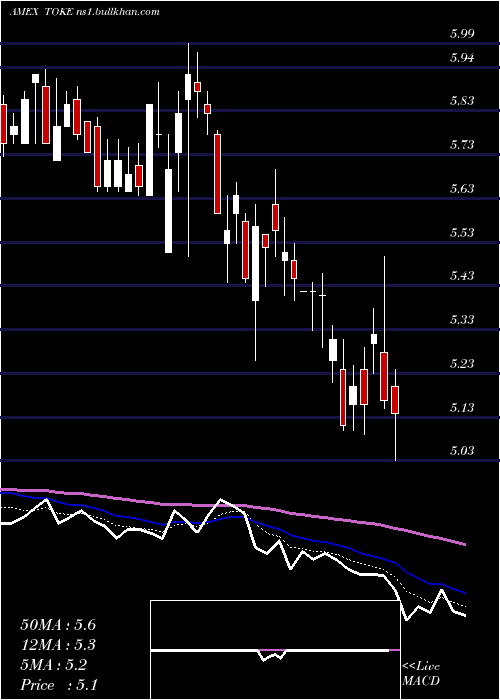The height and width of the screenshot is (700, 500).
Task: Click the 5.13 price axis label
Action: [x=462, y=407]
